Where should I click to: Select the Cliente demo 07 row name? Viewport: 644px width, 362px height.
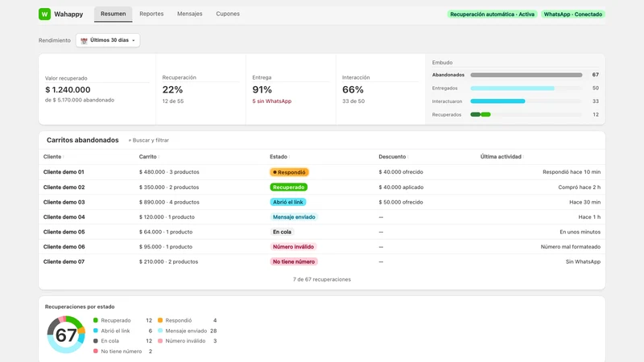click(64, 261)
